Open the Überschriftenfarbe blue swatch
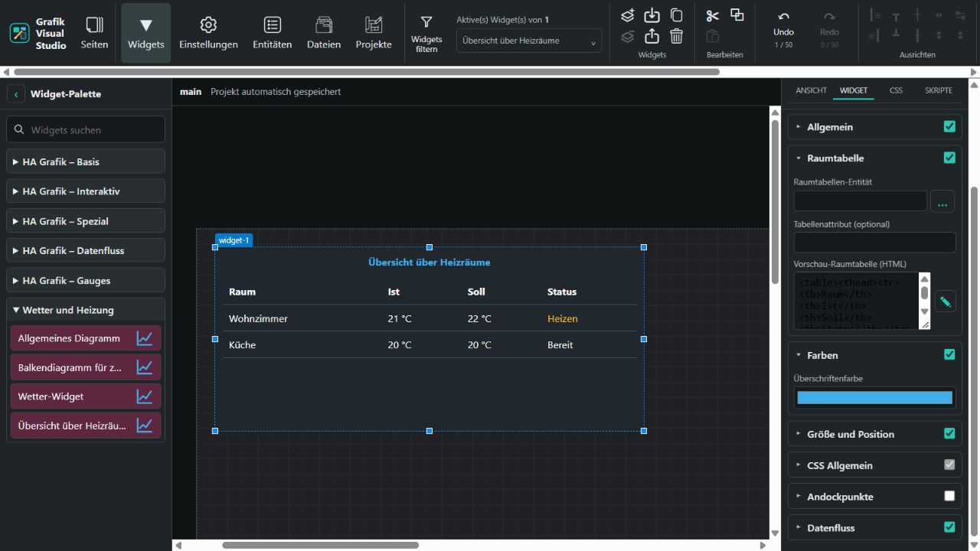This screenshot has width=980, height=551. coord(875,398)
